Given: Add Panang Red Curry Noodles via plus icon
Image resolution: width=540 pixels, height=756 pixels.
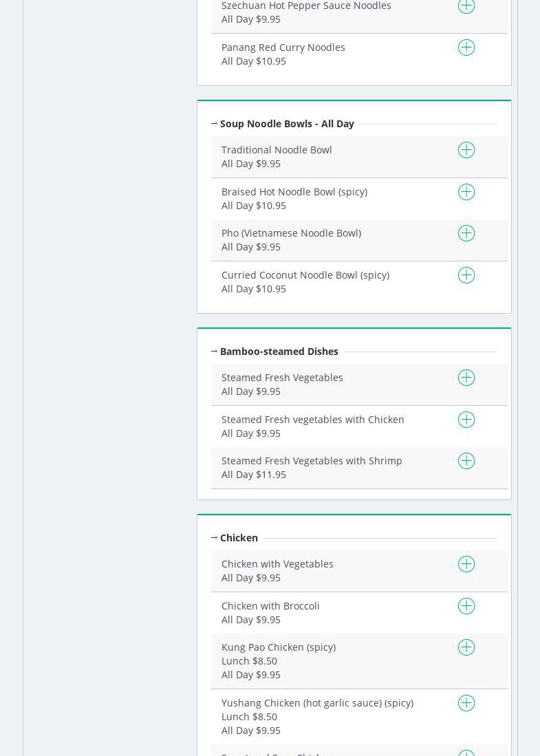Looking at the screenshot, I should pyautogui.click(x=466, y=47).
